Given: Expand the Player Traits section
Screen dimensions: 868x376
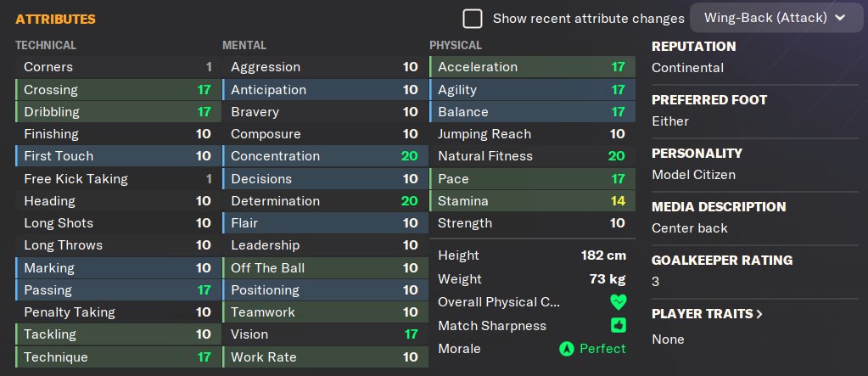Looking at the screenshot, I should coord(707,314).
